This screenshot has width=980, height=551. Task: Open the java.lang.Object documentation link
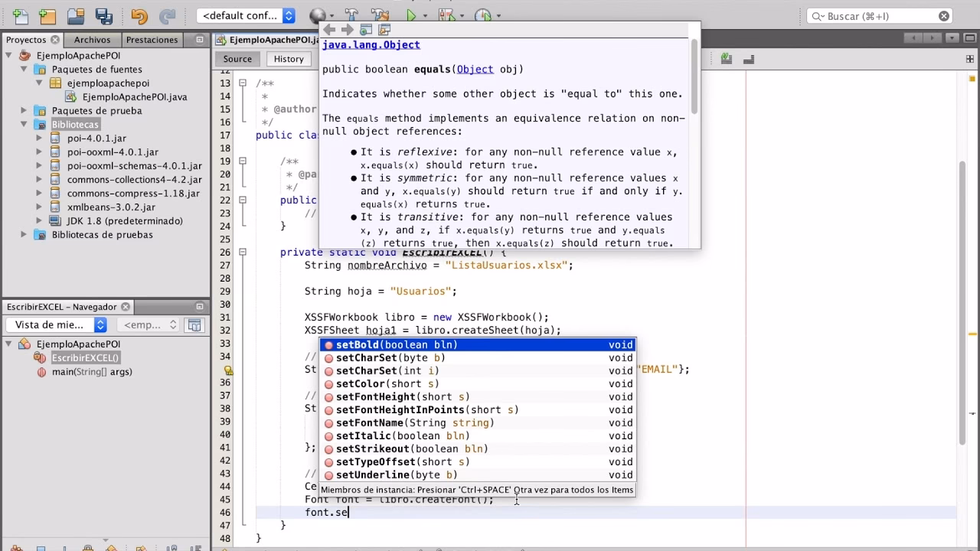(x=371, y=45)
